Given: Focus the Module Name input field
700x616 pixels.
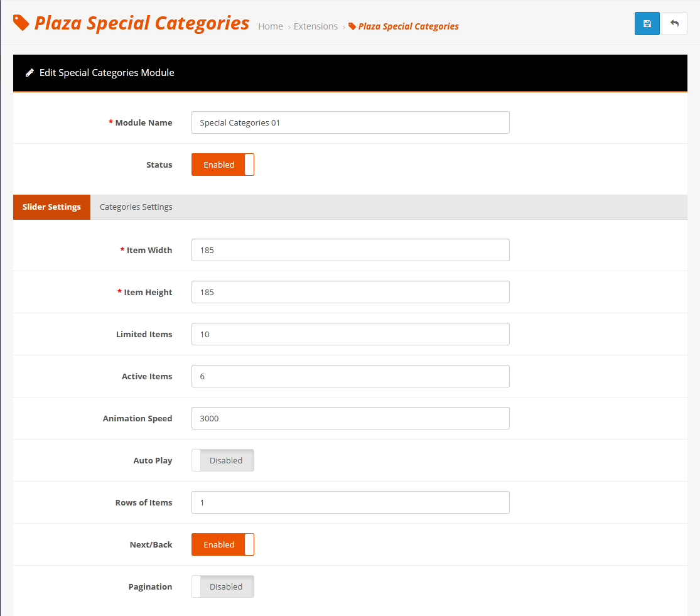Looking at the screenshot, I should tap(350, 122).
